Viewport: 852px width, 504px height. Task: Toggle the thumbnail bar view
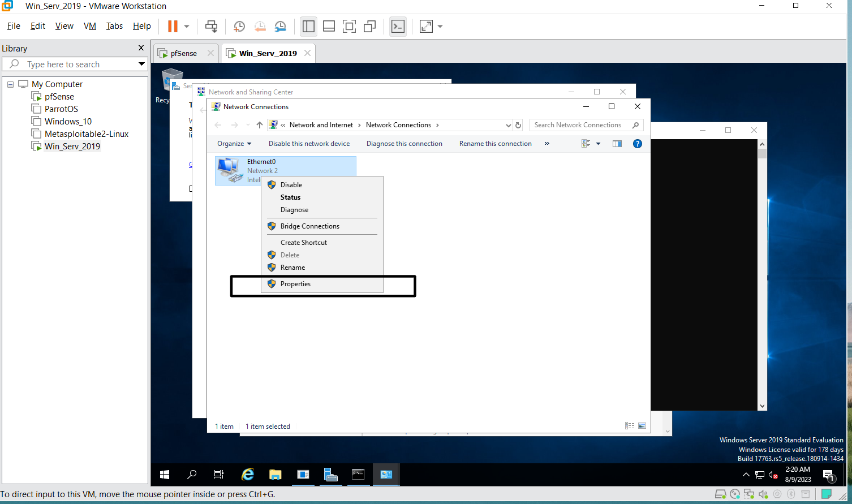(329, 26)
